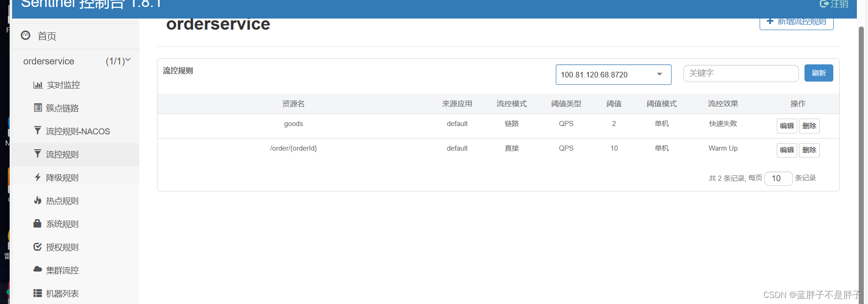This screenshot has width=868, height=304.
Task: Click 编辑 for the /order/{orderId} rule
Action: click(x=786, y=150)
